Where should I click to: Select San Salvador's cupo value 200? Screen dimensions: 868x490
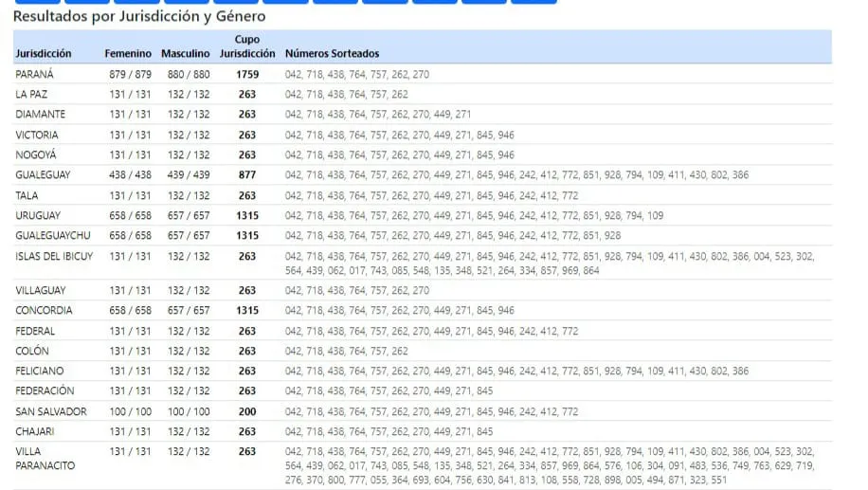pyautogui.click(x=247, y=411)
